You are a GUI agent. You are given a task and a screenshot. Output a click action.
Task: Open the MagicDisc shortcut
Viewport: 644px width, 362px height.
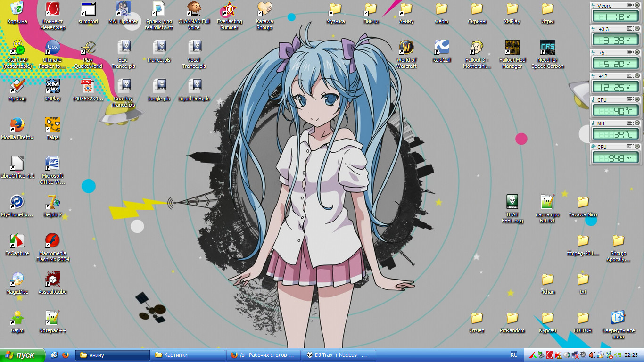tap(17, 283)
